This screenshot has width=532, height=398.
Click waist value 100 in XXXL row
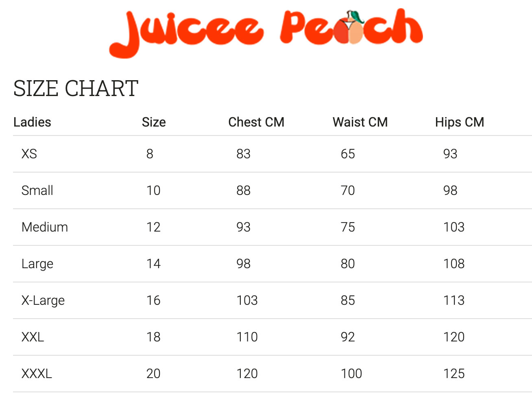point(351,374)
